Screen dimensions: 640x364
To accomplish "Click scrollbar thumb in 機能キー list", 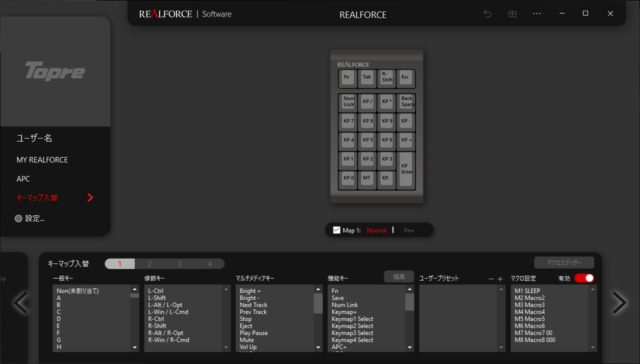I will click(x=409, y=302).
